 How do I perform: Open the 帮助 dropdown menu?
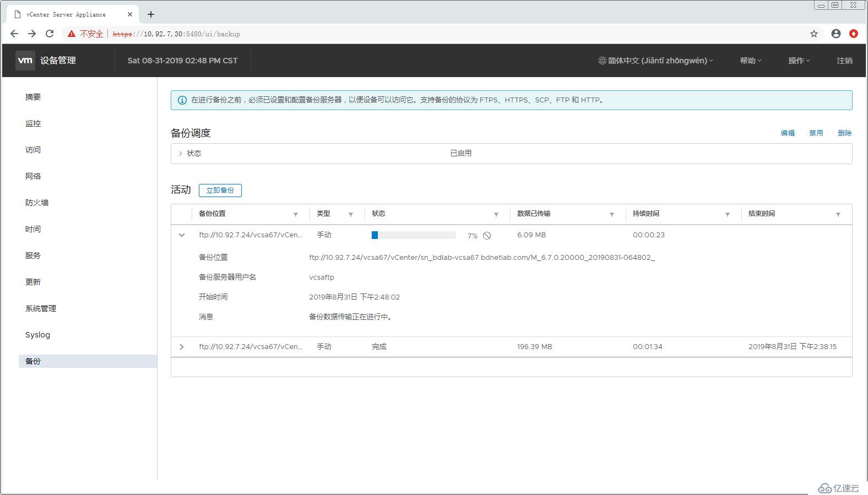click(x=751, y=61)
